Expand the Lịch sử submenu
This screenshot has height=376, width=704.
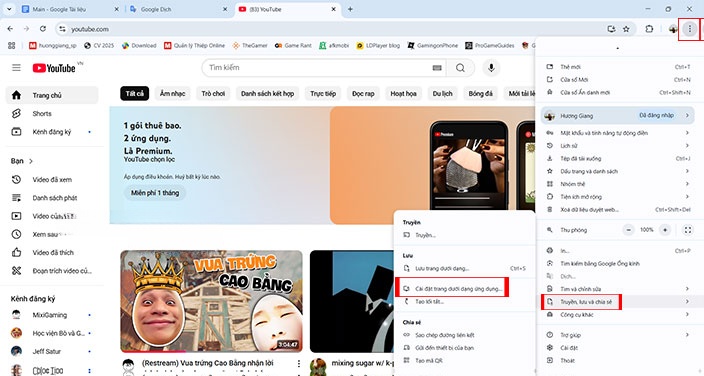pyautogui.click(x=687, y=146)
